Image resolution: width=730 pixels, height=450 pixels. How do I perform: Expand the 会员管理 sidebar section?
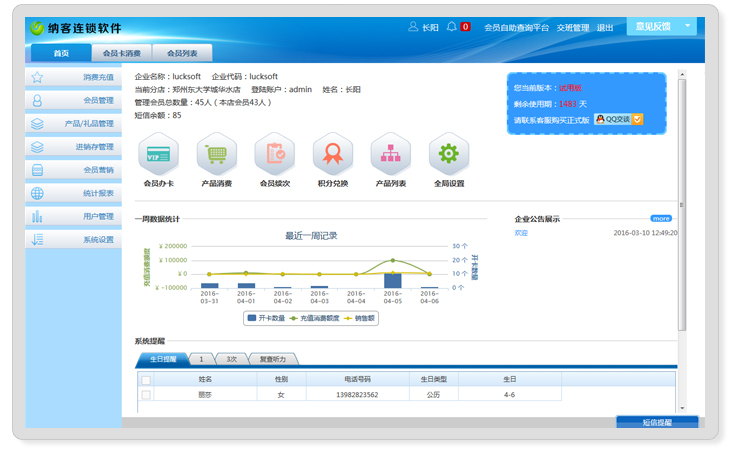click(x=74, y=100)
